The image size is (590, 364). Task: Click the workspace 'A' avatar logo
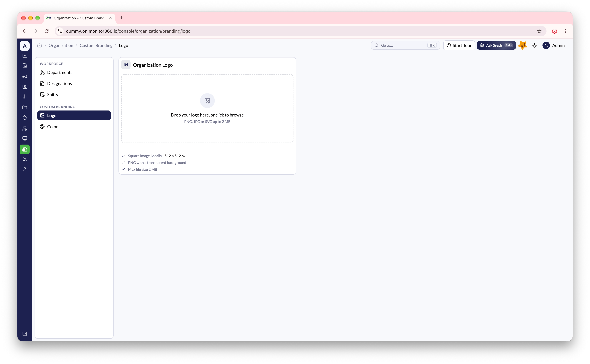click(25, 46)
